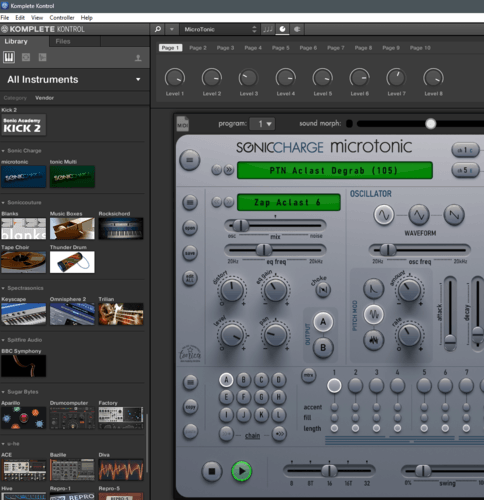This screenshot has height=500, width=484.
Task: Click the drum patch open button
Action: tap(190, 228)
